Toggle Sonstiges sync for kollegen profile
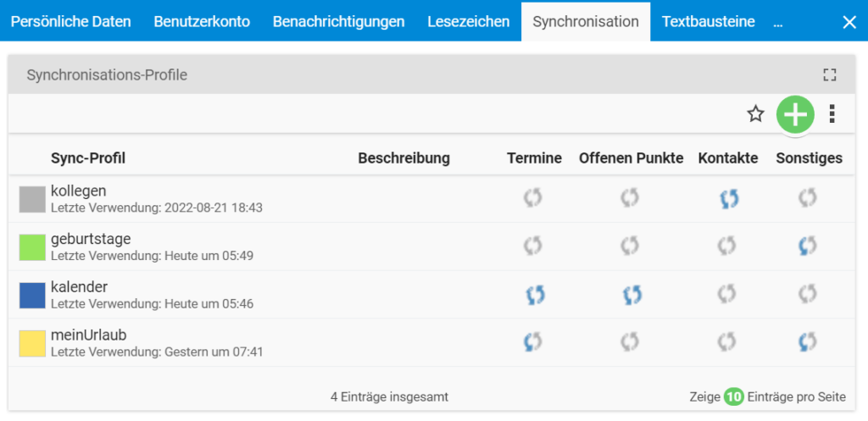This screenshot has height=421, width=868. coord(808,198)
